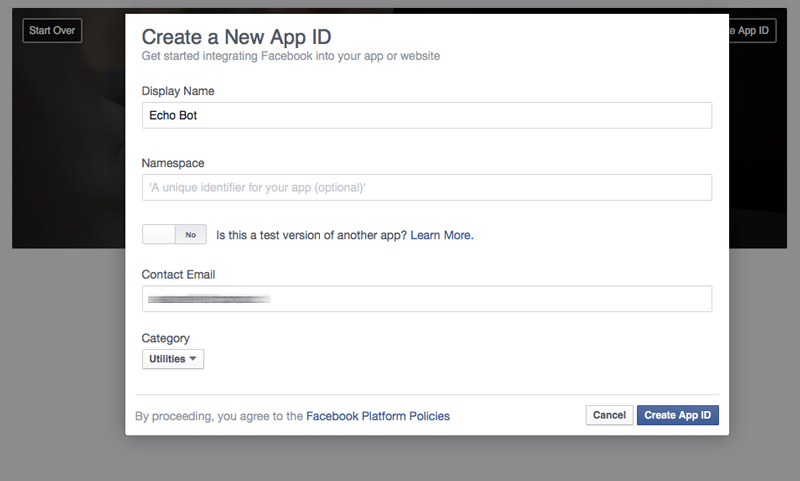Click the partially hidden App ID button in background
This screenshot has height=481, width=800.
(x=752, y=31)
